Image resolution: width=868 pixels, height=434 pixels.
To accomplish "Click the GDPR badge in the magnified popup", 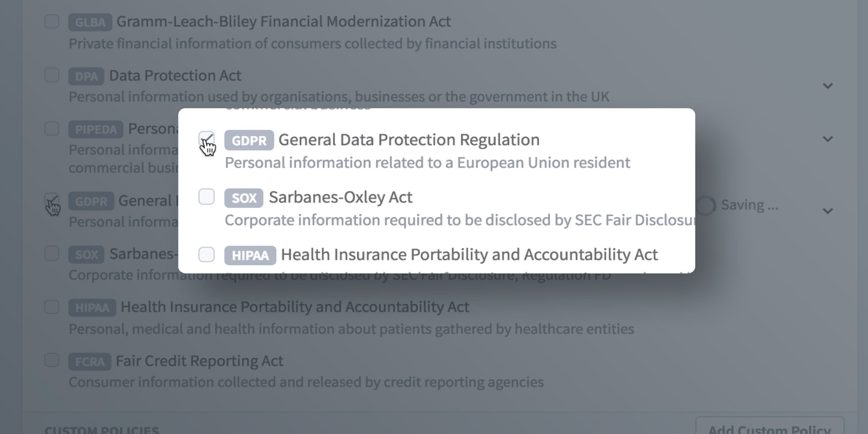I will coord(249,140).
